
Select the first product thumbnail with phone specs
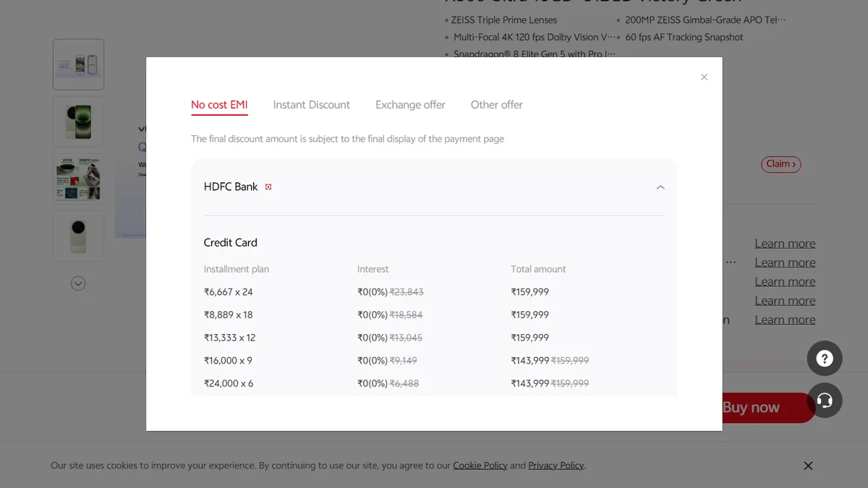[78, 64]
